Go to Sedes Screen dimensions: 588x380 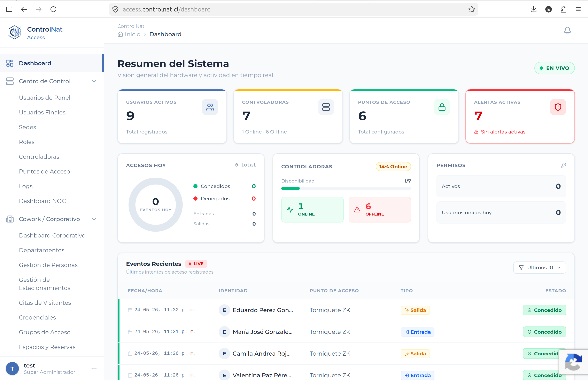[x=28, y=127]
